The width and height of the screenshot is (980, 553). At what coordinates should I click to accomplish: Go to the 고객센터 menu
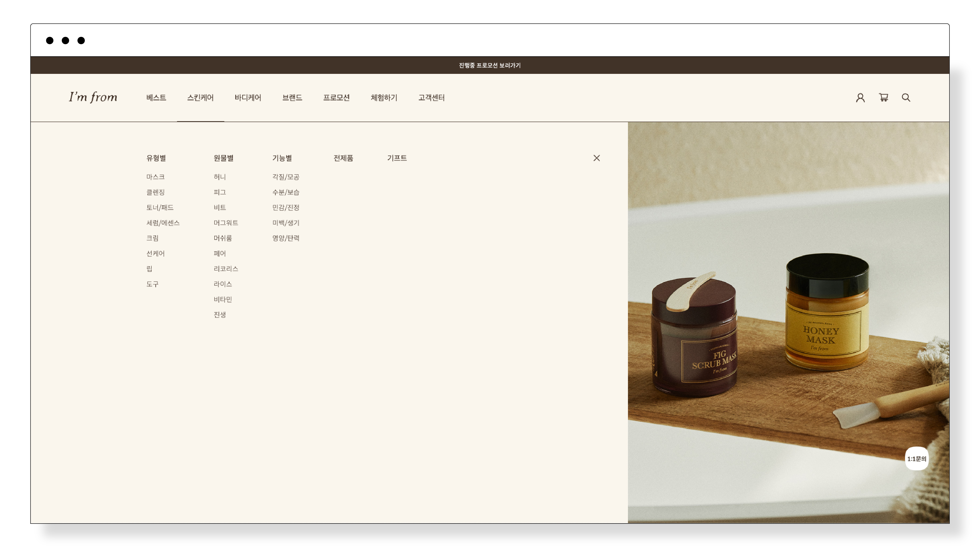(x=432, y=98)
